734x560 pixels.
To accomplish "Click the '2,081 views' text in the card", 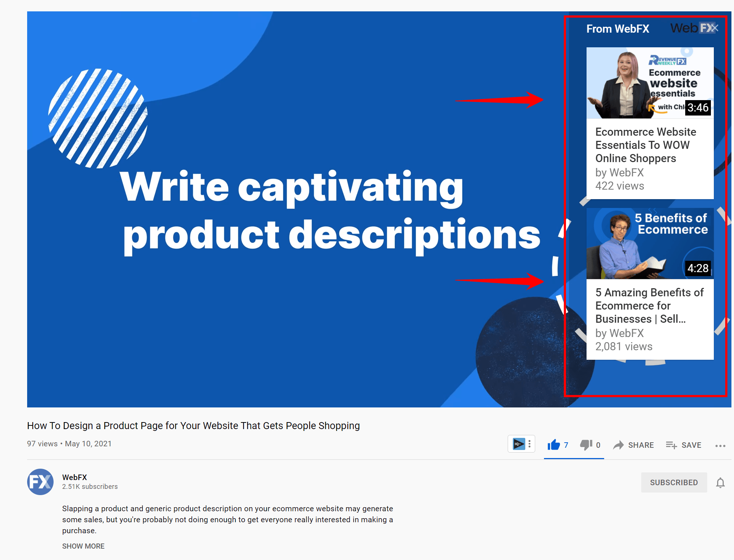I will point(624,347).
